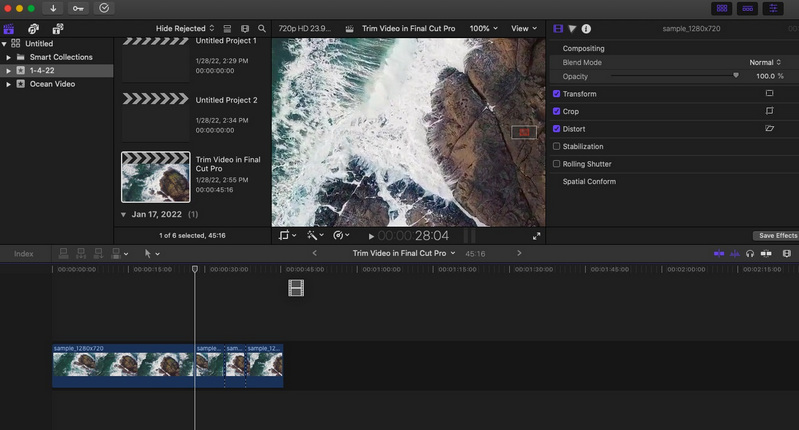Screen dimensions: 799x430
Task: Append clip to storyline button
Action: click(98, 253)
